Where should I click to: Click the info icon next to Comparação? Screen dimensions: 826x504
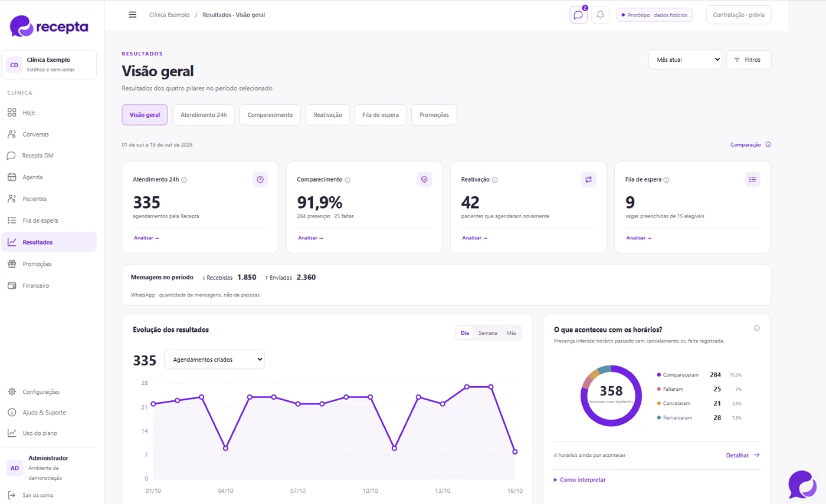click(768, 144)
